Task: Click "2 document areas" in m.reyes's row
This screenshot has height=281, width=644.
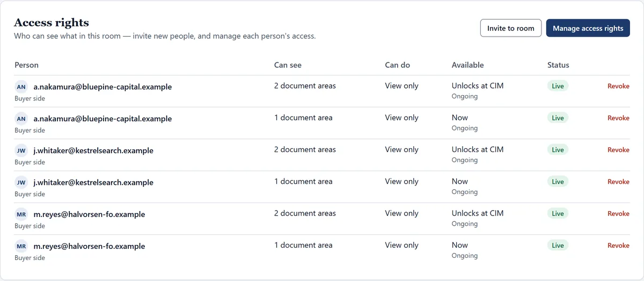Action: tap(305, 213)
